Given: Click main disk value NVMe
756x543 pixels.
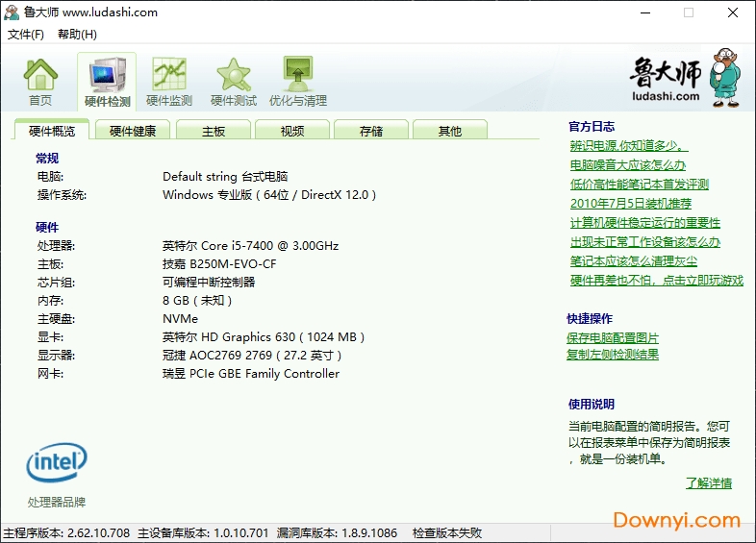Looking at the screenshot, I should pos(180,319).
